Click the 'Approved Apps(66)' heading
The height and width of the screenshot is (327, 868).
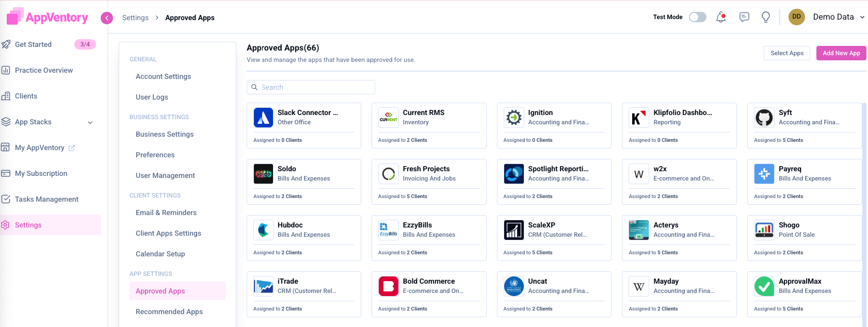tap(283, 48)
